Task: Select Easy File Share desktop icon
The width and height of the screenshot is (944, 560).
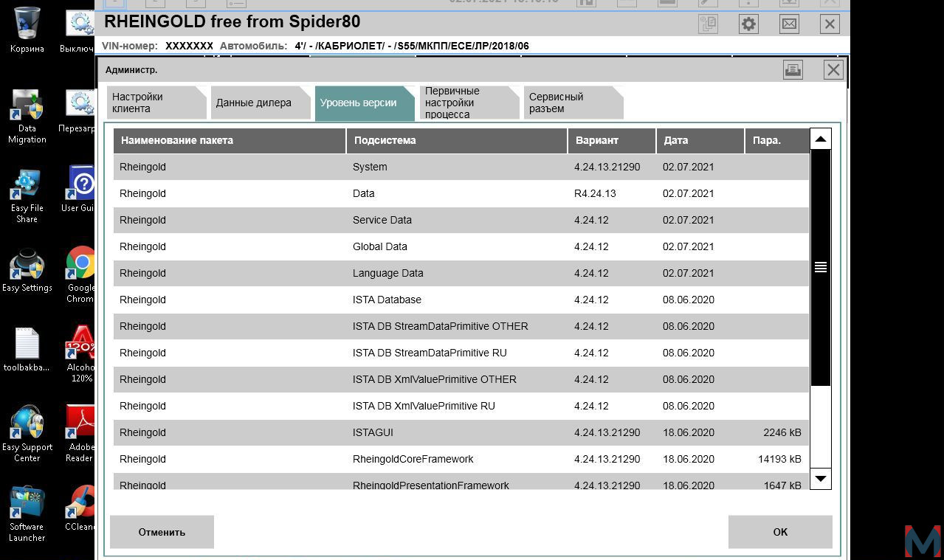Action: (27, 196)
